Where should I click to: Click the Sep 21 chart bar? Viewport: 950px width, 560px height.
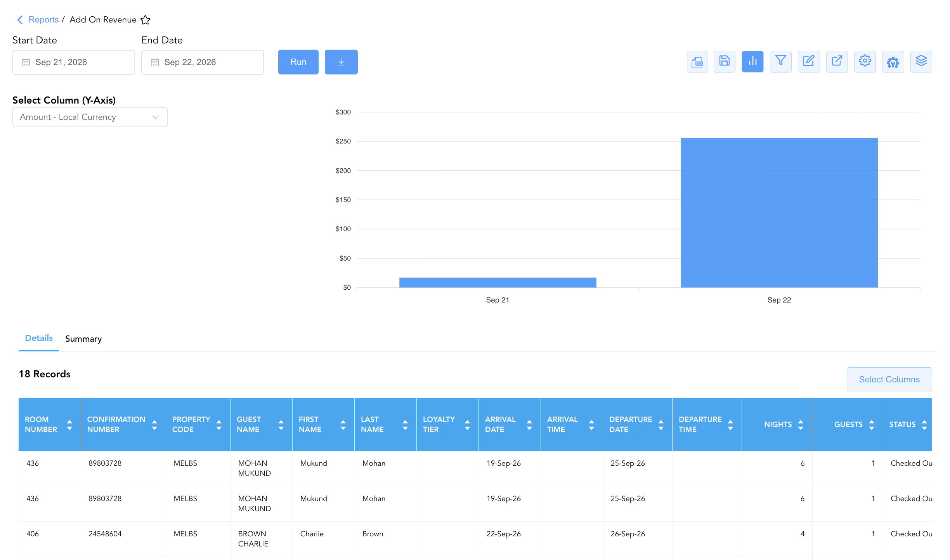point(498,282)
